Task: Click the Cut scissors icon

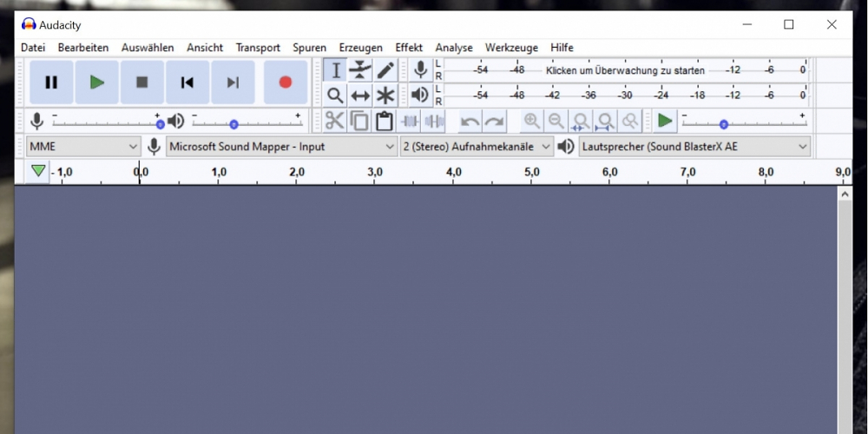Action: [335, 121]
